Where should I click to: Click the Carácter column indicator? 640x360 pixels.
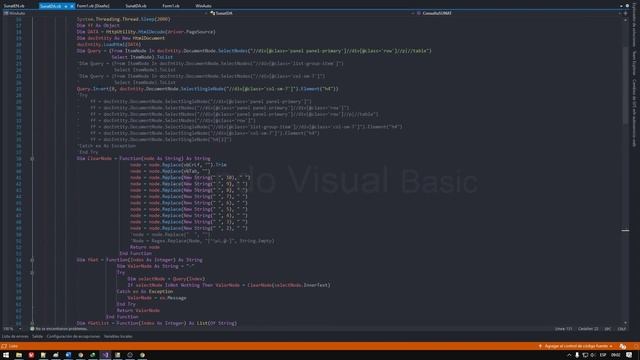tap(588, 329)
